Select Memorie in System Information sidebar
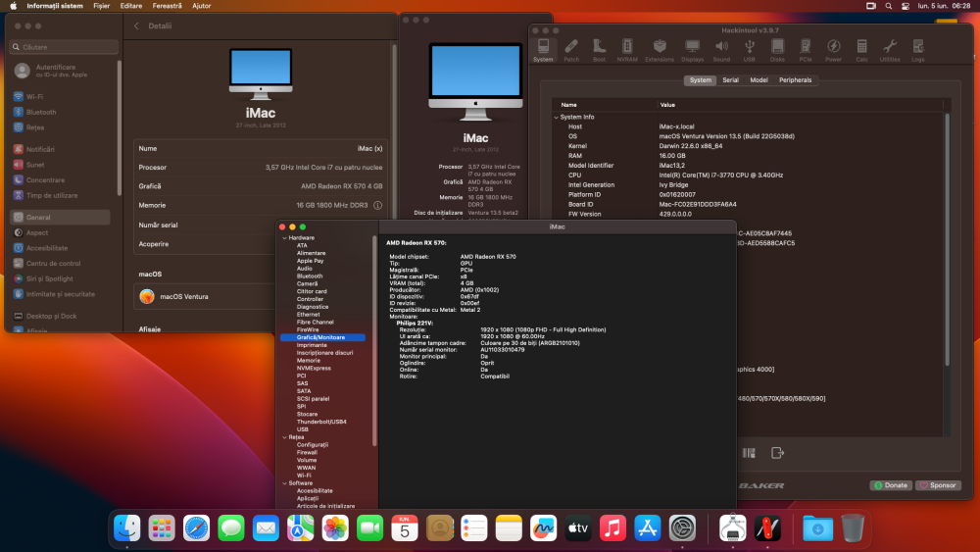Image resolution: width=980 pixels, height=552 pixels. click(308, 361)
